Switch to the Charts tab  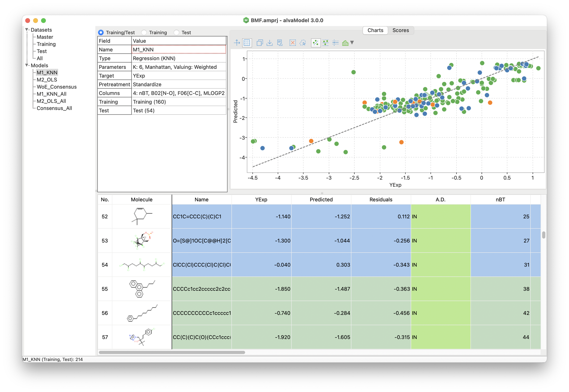tap(375, 30)
